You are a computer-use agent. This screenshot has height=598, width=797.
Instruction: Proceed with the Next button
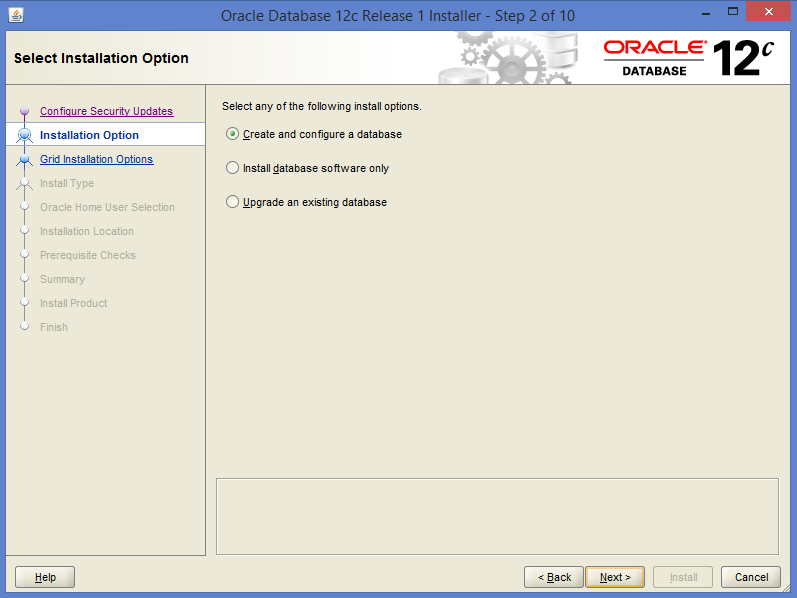click(615, 577)
